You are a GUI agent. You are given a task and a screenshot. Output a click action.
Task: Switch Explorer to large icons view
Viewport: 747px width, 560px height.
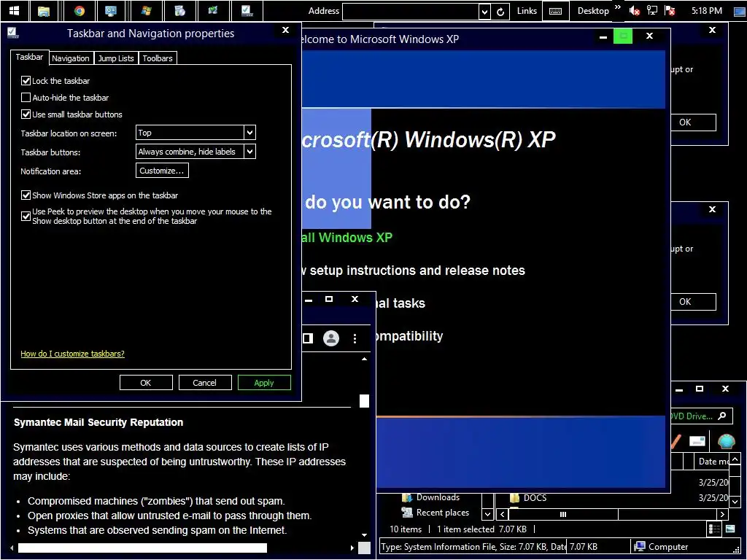[x=729, y=529]
